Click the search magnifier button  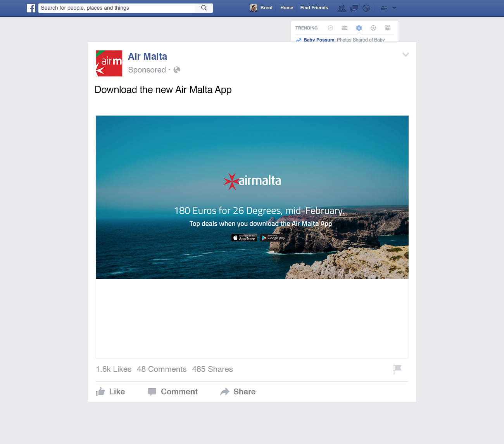[204, 8]
